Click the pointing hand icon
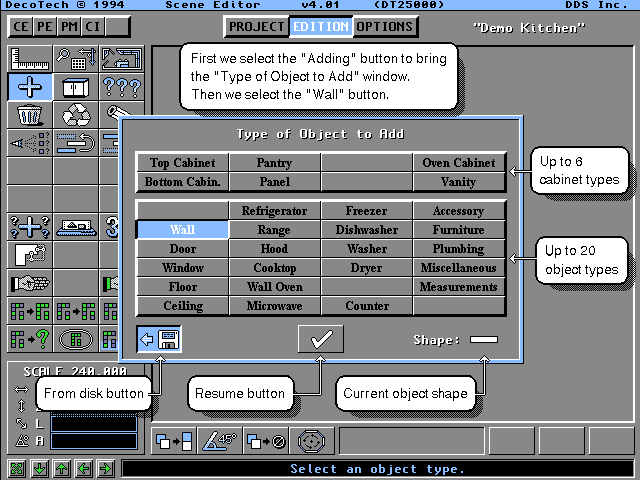The width and height of the screenshot is (640, 480). (x=30, y=283)
